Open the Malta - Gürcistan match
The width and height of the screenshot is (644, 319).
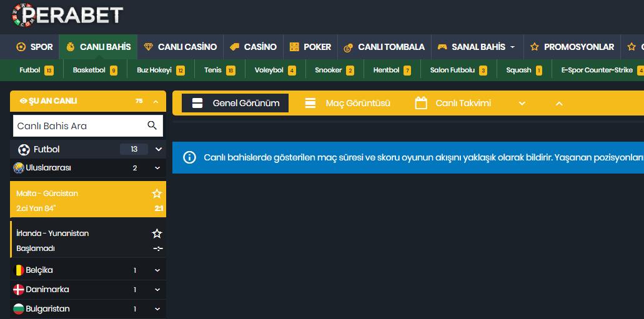click(x=88, y=199)
